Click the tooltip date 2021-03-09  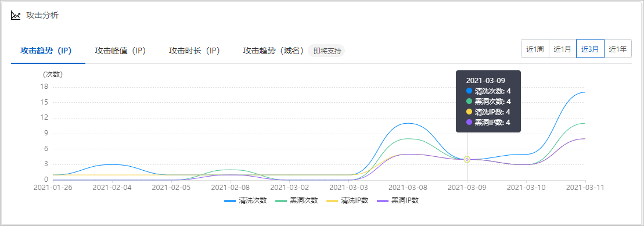pos(485,80)
